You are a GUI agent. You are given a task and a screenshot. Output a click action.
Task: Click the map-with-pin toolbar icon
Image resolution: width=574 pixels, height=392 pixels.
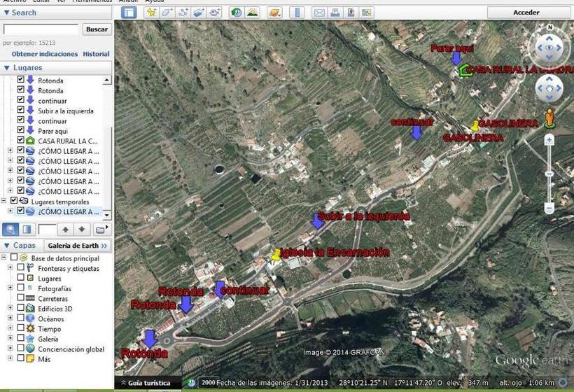click(351, 13)
